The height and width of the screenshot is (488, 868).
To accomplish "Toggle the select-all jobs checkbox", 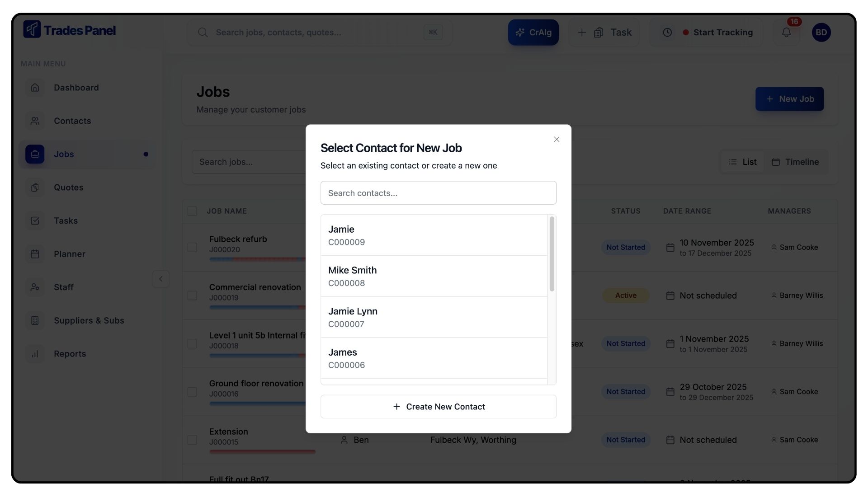I will (x=192, y=211).
